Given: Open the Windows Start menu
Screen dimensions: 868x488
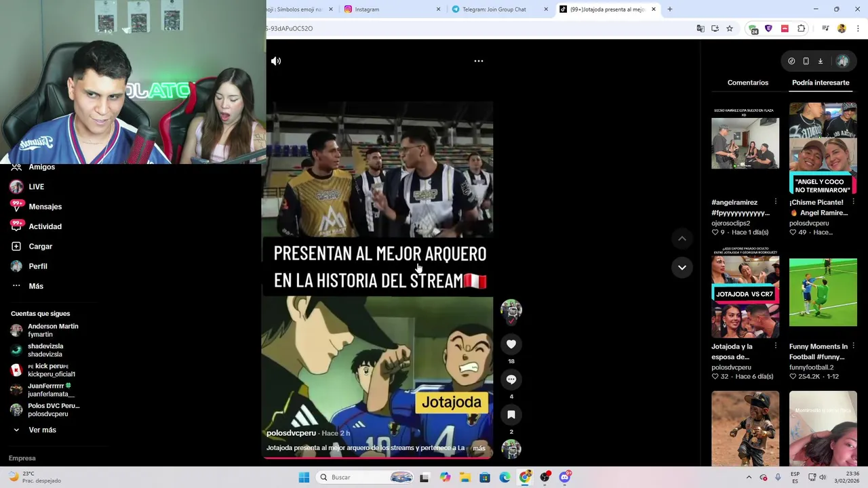Looking at the screenshot, I should pyautogui.click(x=304, y=477).
